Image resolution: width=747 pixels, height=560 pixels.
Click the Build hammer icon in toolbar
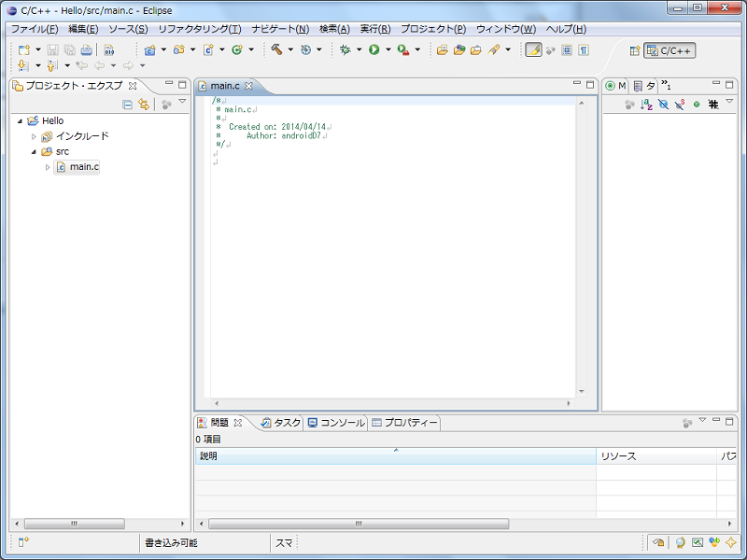pos(276,49)
